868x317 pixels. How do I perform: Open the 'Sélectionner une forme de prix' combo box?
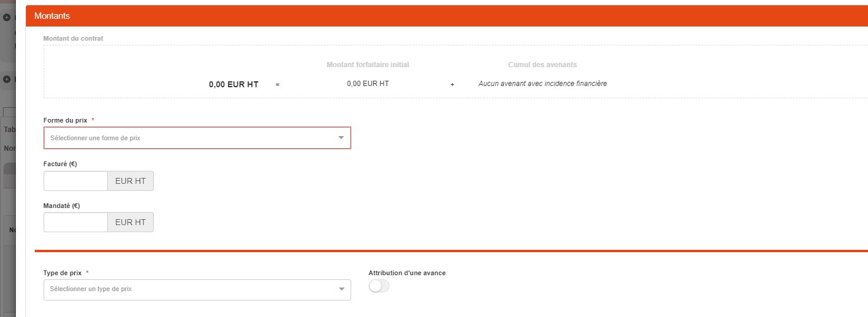tap(189, 138)
